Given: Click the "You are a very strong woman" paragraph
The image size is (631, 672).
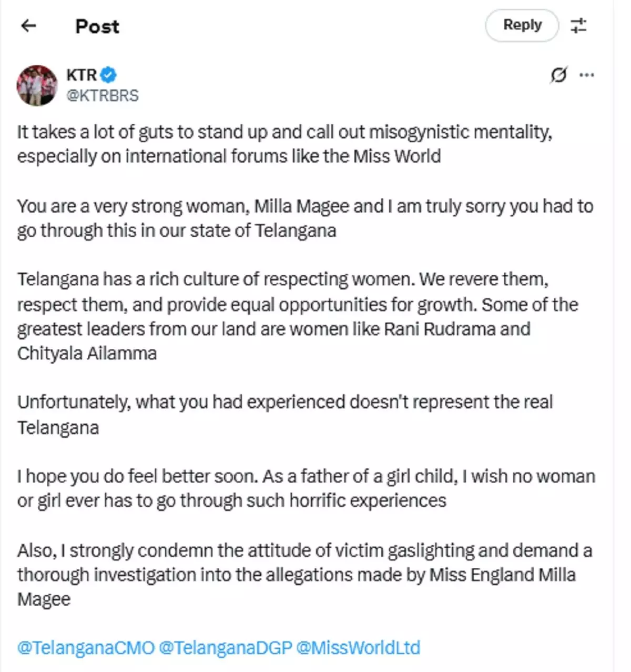Looking at the screenshot, I should (305, 218).
